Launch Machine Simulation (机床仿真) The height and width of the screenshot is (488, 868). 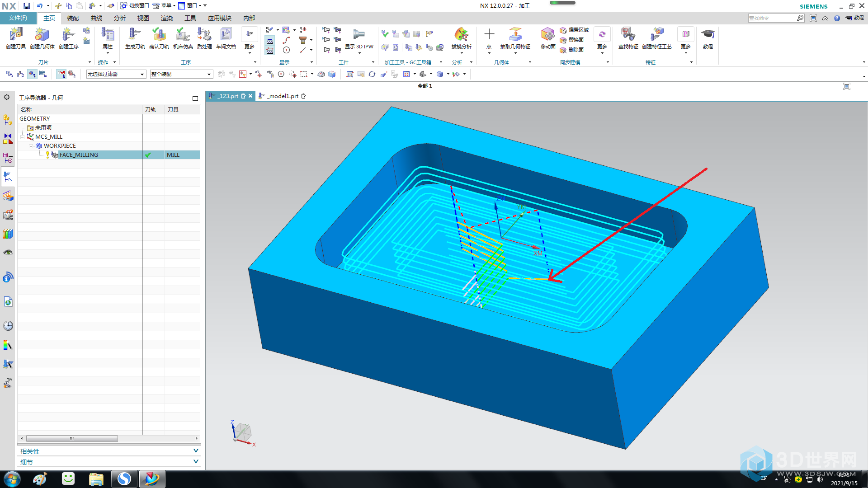coord(183,38)
